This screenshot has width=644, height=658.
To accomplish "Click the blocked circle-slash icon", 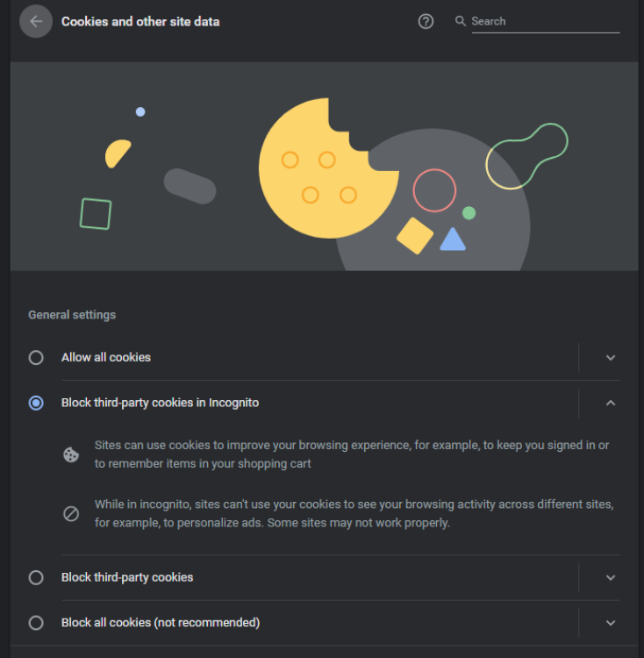I will pos(71,513).
